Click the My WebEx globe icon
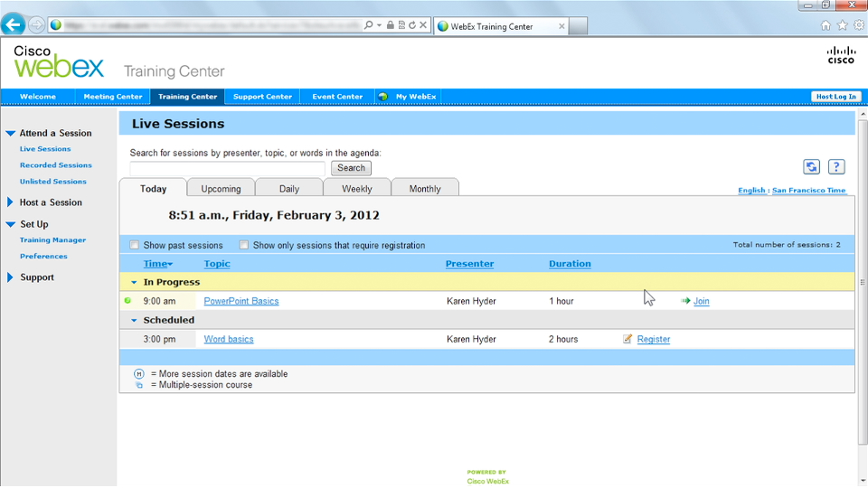 pyautogui.click(x=382, y=97)
